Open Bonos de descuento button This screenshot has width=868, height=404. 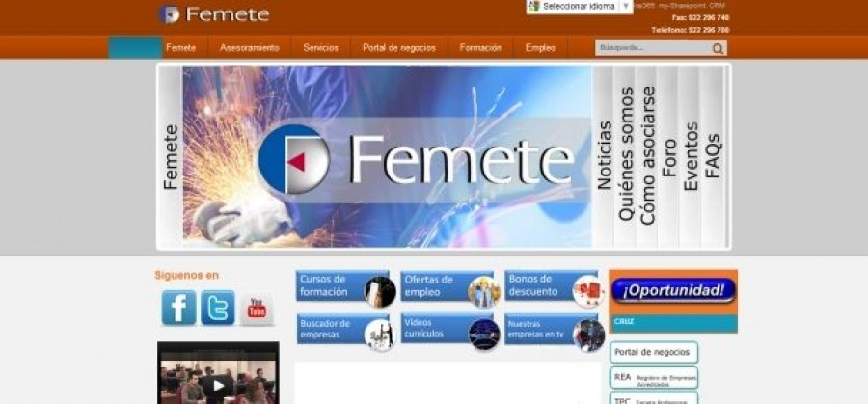(555, 287)
